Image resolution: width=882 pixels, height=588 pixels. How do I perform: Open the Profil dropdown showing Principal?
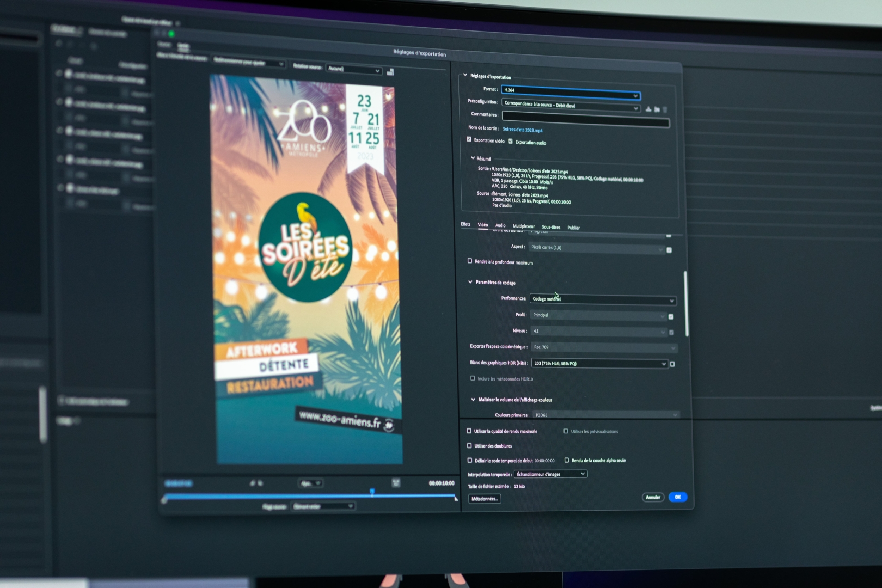pyautogui.click(x=599, y=315)
